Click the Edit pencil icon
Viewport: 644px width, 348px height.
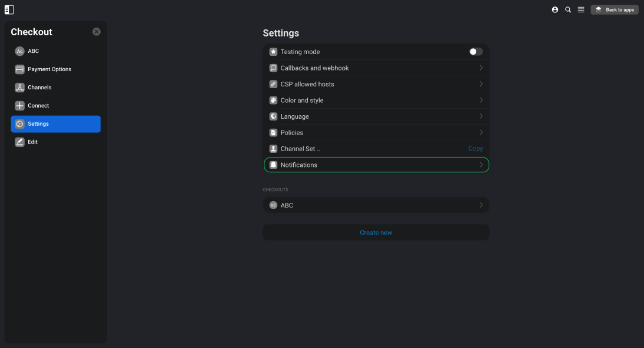click(19, 142)
